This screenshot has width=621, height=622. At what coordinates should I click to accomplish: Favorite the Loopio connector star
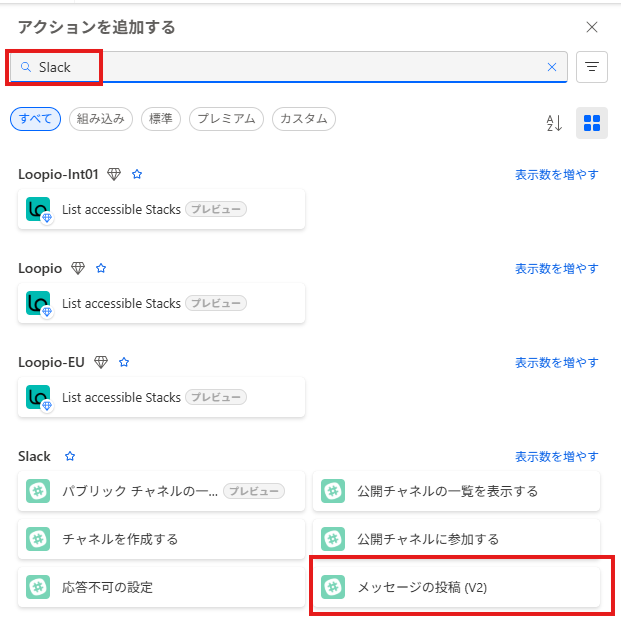101,268
